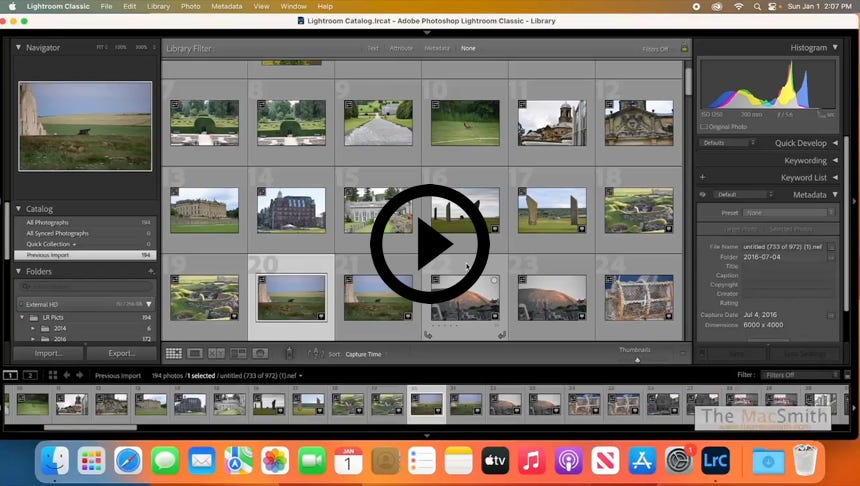Viewport: 860px width, 486px height.
Task: Switch to Loupe view icon in toolbar
Action: coord(195,354)
